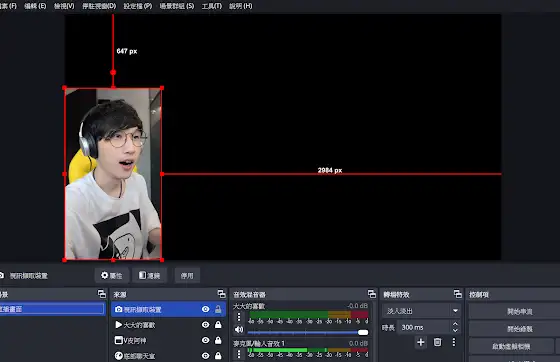The width and height of the screenshot is (560, 362).
Task: Open the transition three-dot options menu
Action: (x=454, y=342)
